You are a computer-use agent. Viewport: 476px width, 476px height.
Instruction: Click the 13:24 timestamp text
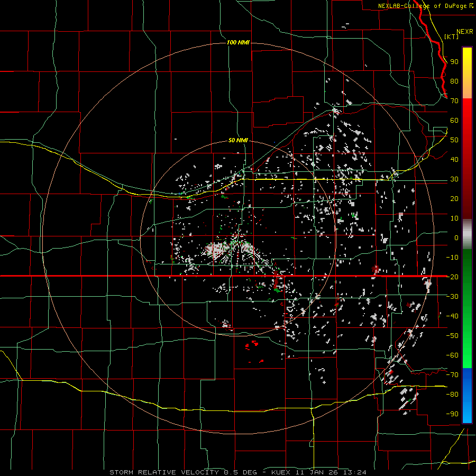[355, 472]
